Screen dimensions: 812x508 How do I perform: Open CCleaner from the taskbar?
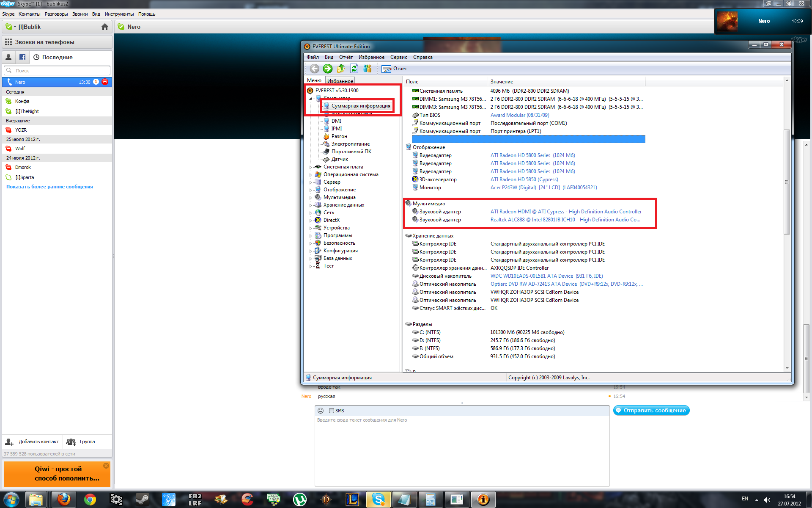click(x=247, y=500)
